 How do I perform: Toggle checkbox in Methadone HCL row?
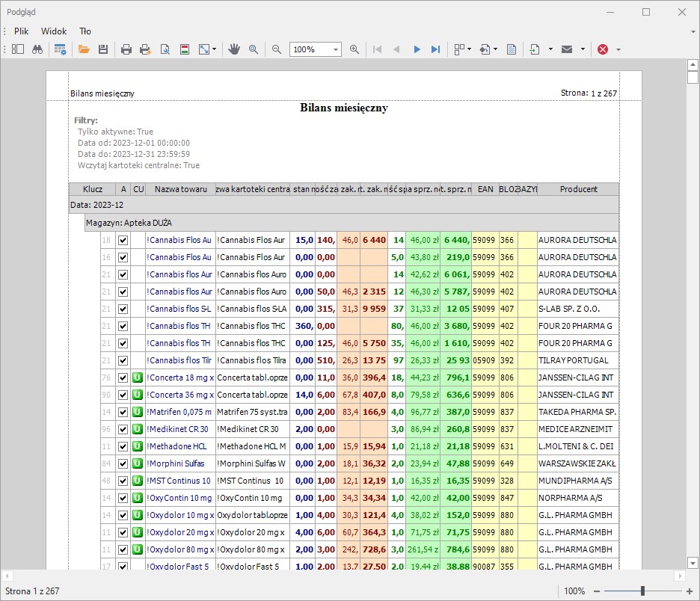[x=123, y=446]
